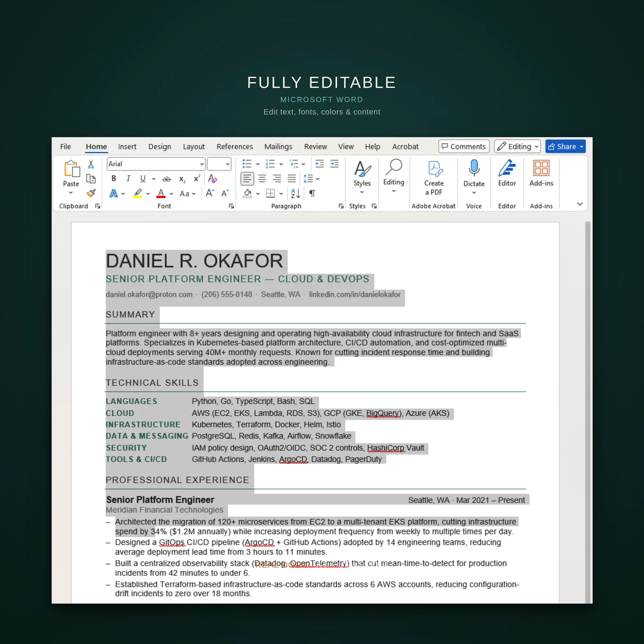Show paragraph marks with pilcrow icon
The height and width of the screenshot is (644, 644).
[x=312, y=193]
